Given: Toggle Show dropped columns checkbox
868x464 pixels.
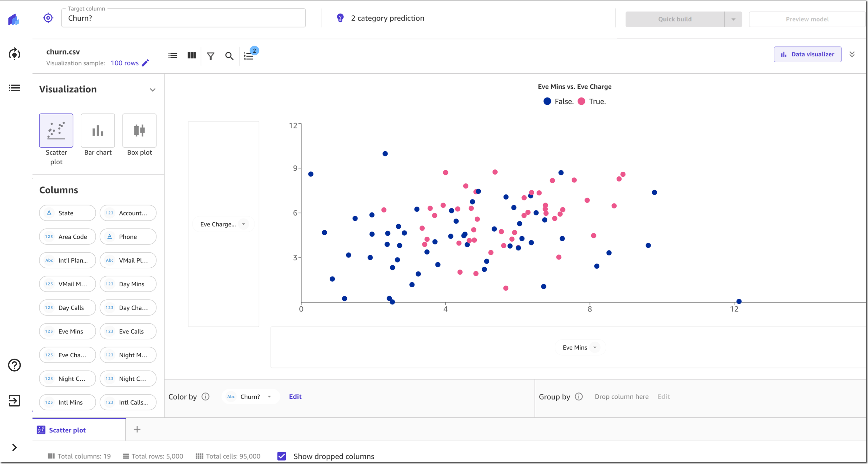Looking at the screenshot, I should 282,456.
